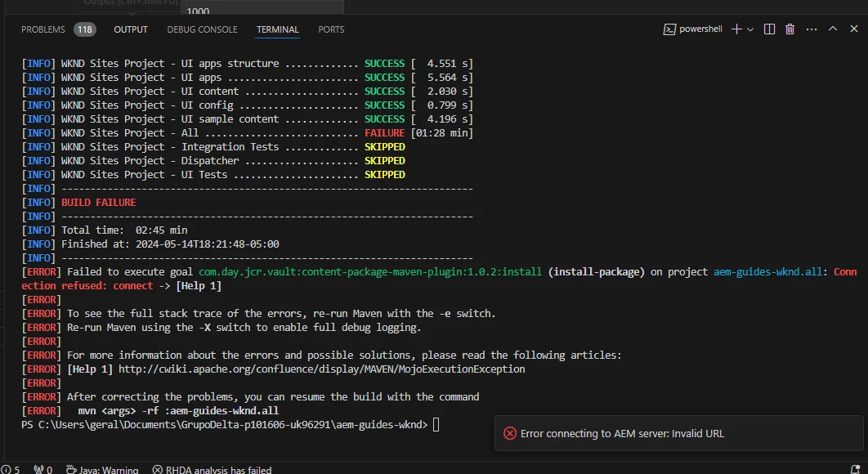Image resolution: width=868 pixels, height=474 pixels.
Task: Click the Java: Warning status item
Action: (x=102, y=470)
